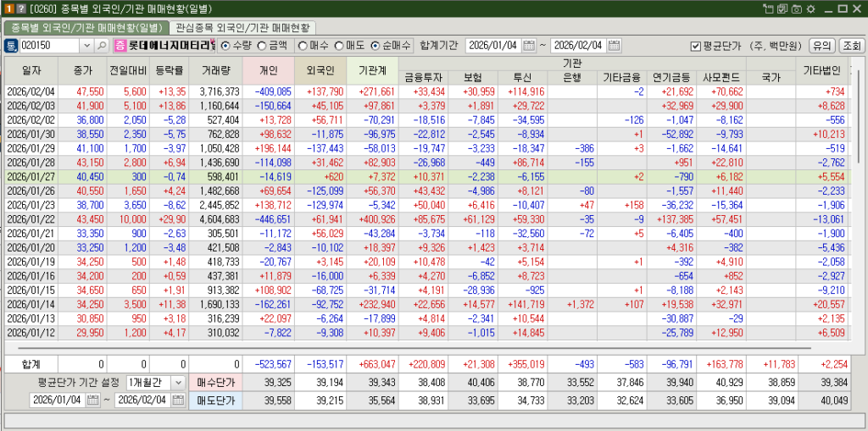Expand the stock code 020150 dropdown arrow

[x=87, y=46]
